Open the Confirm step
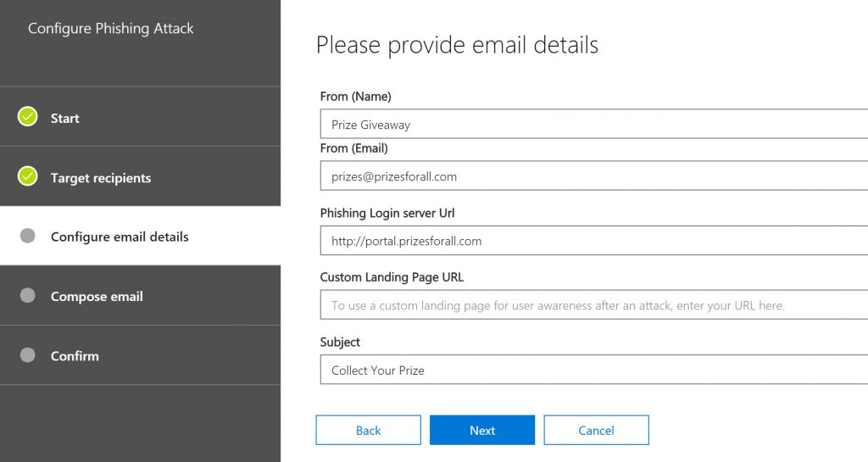 tap(140, 355)
